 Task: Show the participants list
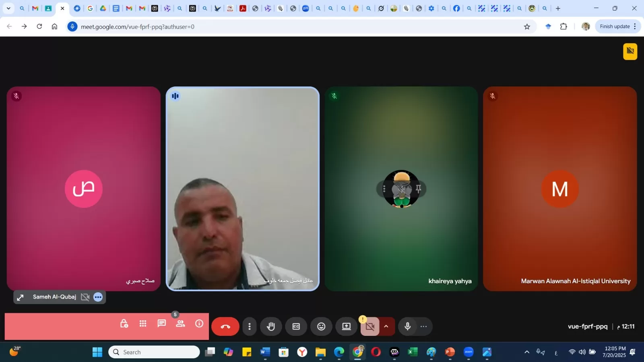tap(180, 324)
